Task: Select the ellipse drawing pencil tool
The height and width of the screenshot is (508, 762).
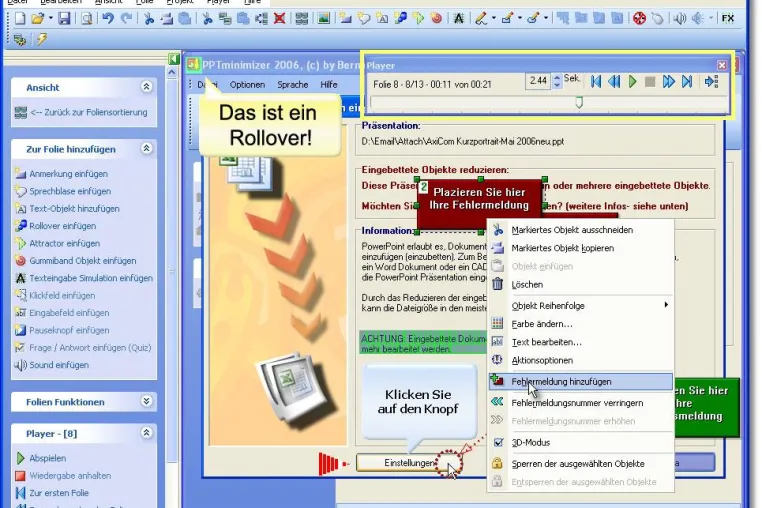Action: (x=533, y=18)
